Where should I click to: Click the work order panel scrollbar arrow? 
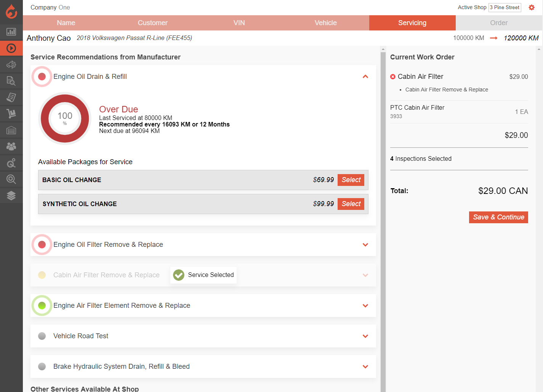pyautogui.click(x=539, y=49)
